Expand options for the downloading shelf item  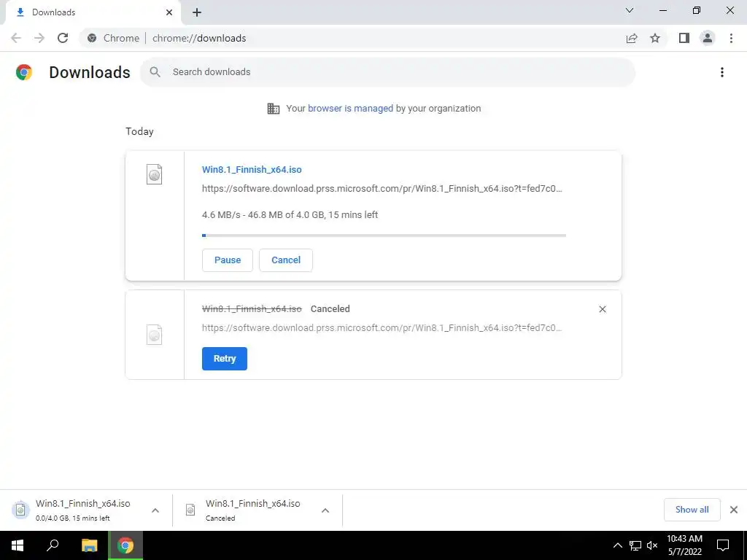[155, 510]
